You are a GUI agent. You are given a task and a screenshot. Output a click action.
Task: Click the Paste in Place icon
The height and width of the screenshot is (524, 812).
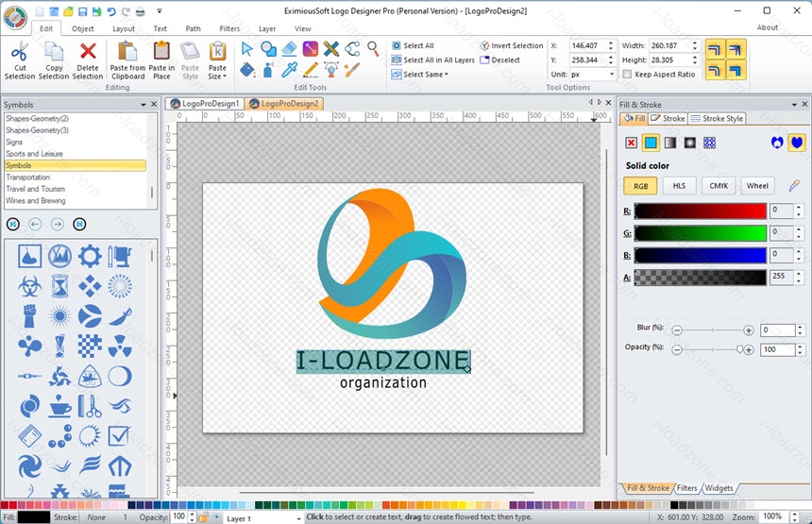161,51
